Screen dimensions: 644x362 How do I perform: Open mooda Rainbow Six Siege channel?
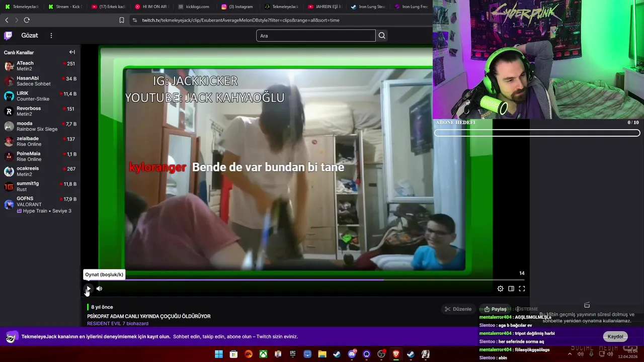(x=40, y=126)
